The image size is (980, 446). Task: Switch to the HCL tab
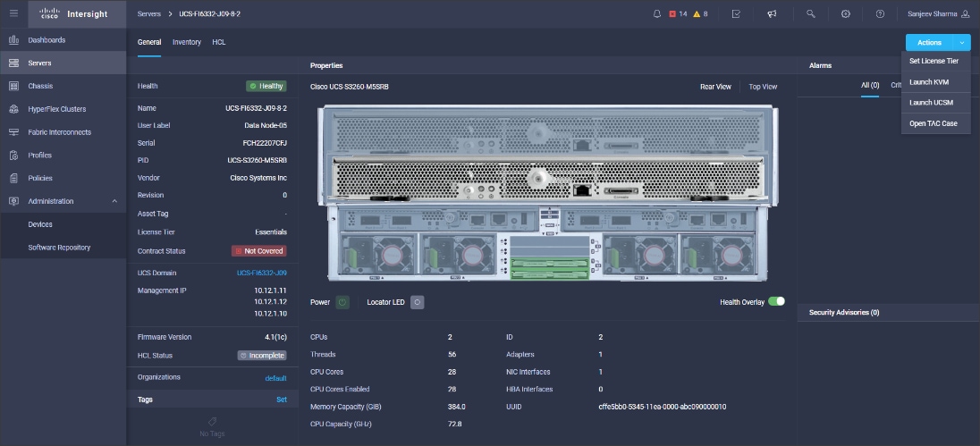pyautogui.click(x=219, y=43)
